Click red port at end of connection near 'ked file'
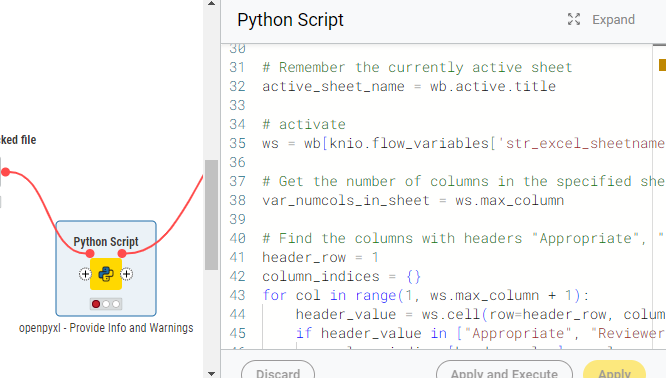Viewport: 666px width, 378px height. click(x=6, y=172)
